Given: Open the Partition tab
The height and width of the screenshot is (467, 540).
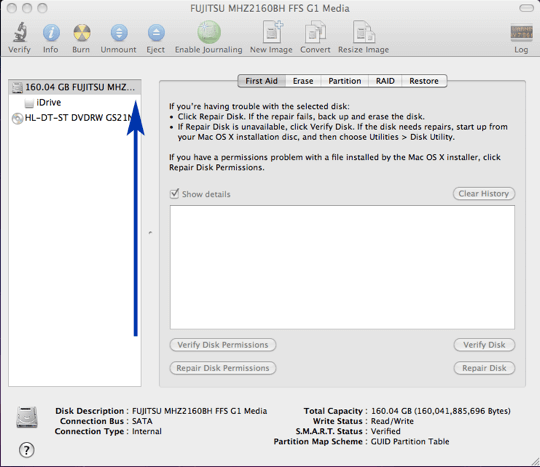Looking at the screenshot, I should tap(345, 81).
